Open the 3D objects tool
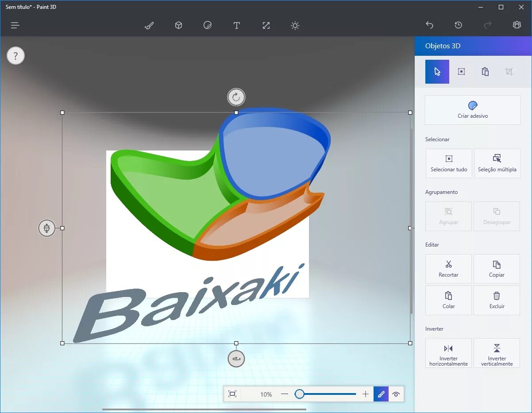Screen dimensions: 532x413 point(178,25)
